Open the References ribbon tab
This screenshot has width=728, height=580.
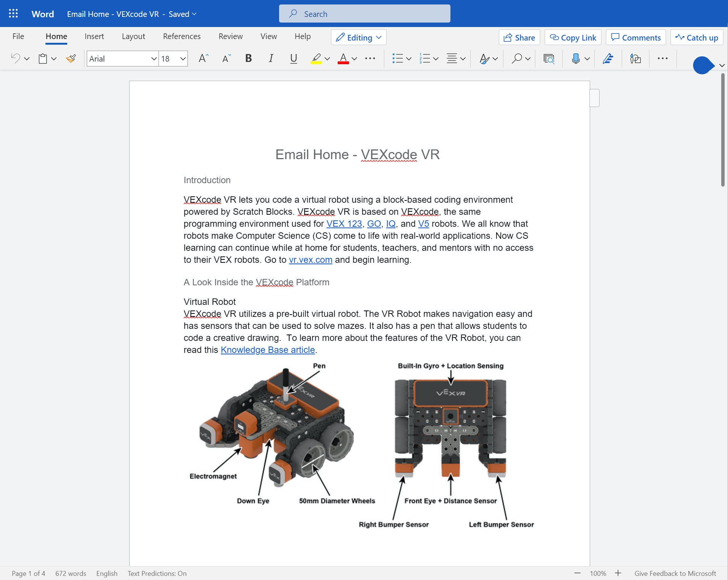(x=181, y=36)
